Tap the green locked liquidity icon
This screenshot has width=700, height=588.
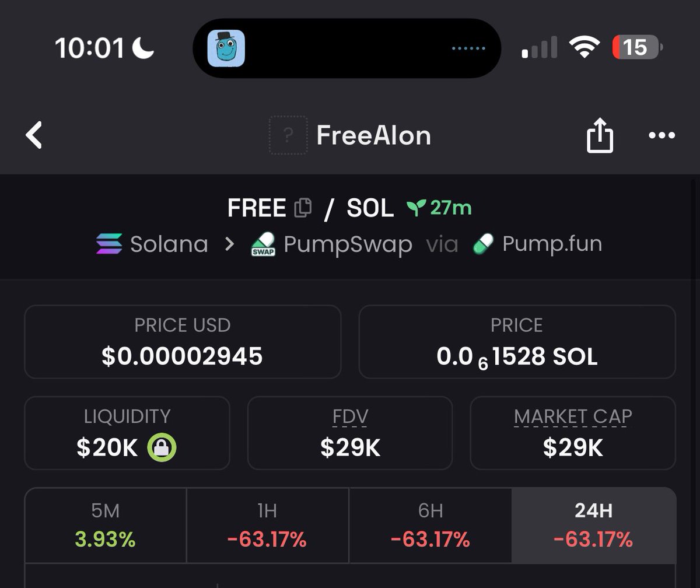tap(162, 448)
